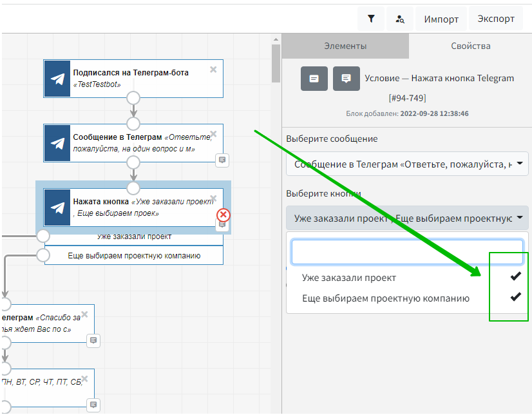
Task: Open the note icon on the 'Сообщение в Телеграм' block
Action: pos(222,159)
